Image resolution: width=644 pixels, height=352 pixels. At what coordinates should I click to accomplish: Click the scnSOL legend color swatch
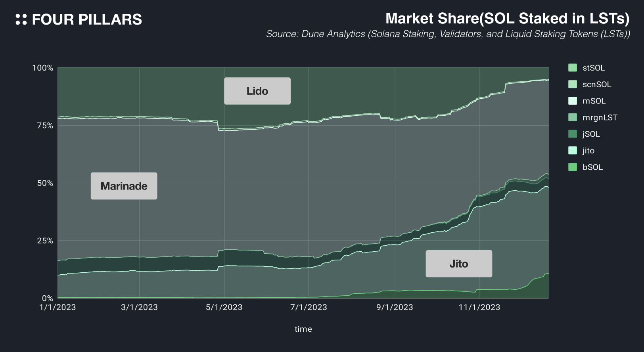pyautogui.click(x=573, y=84)
